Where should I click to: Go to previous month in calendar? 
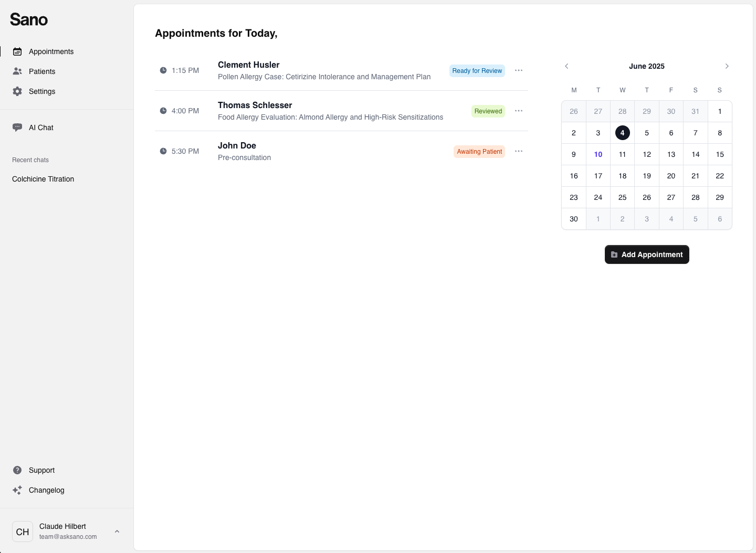[x=566, y=66]
